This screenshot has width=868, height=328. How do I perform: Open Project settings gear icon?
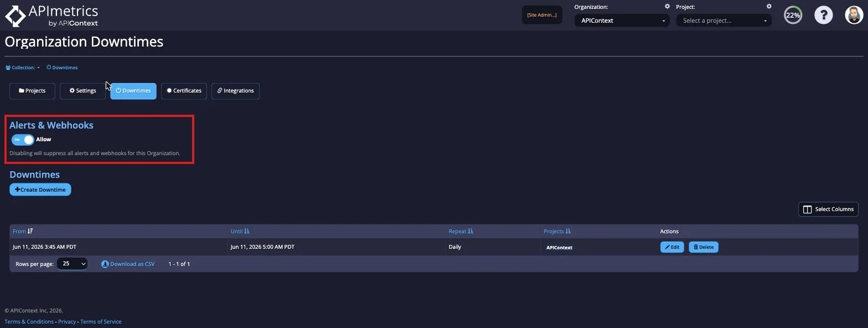click(x=769, y=7)
